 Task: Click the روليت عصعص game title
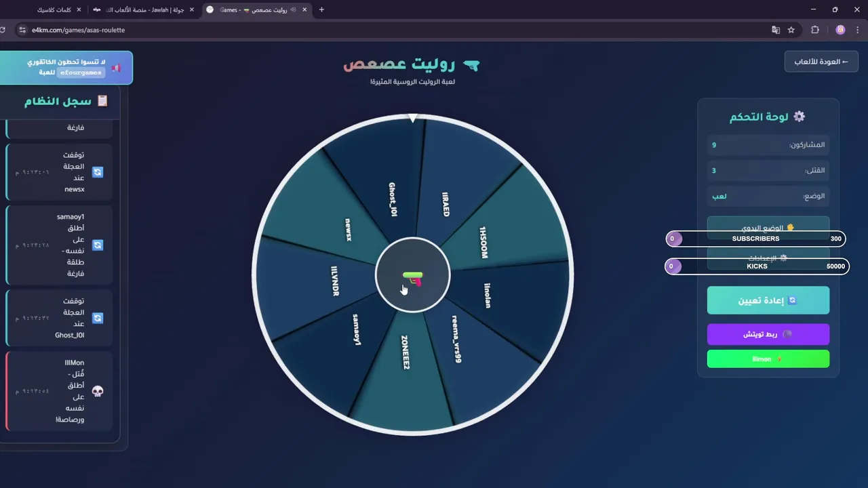pyautogui.click(x=400, y=64)
